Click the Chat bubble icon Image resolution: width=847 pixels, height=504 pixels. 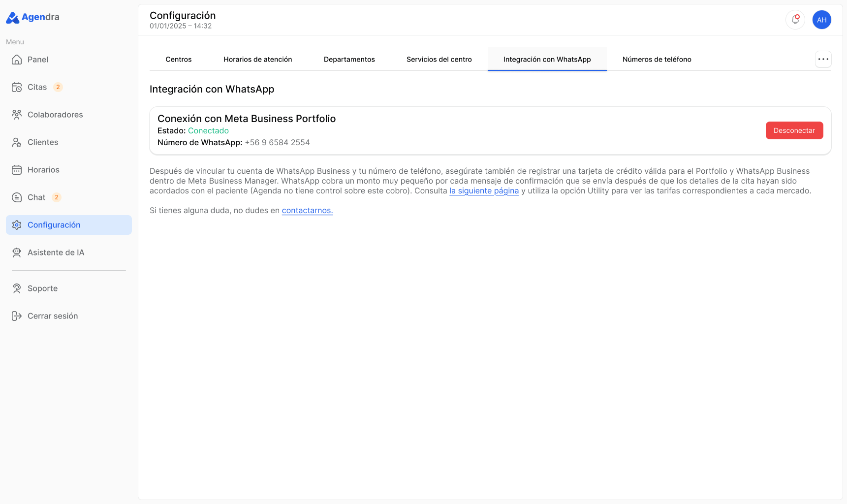pyautogui.click(x=17, y=197)
